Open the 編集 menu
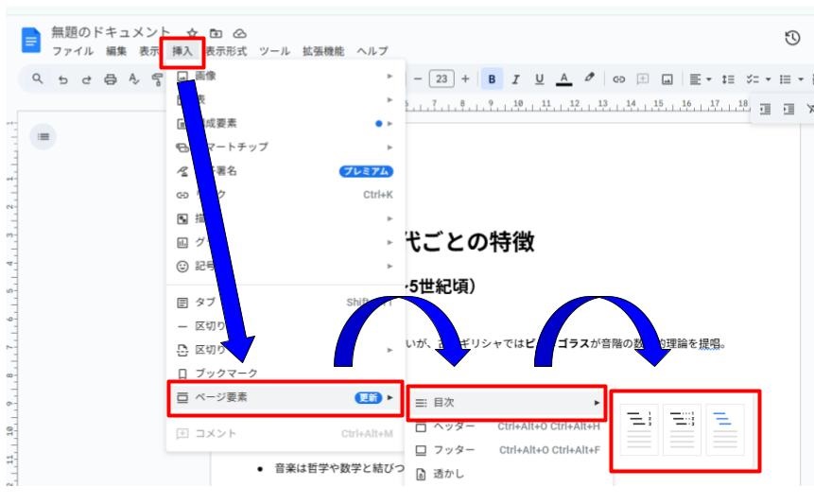Viewport: 814px width, 504px height. pos(116,51)
